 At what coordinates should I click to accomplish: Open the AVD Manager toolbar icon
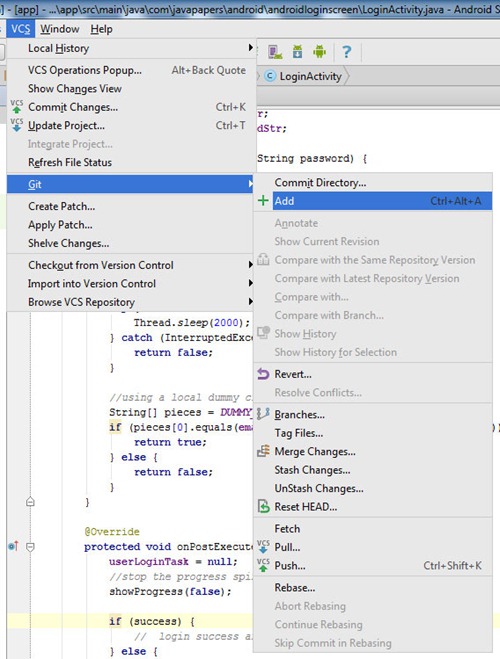(275, 52)
